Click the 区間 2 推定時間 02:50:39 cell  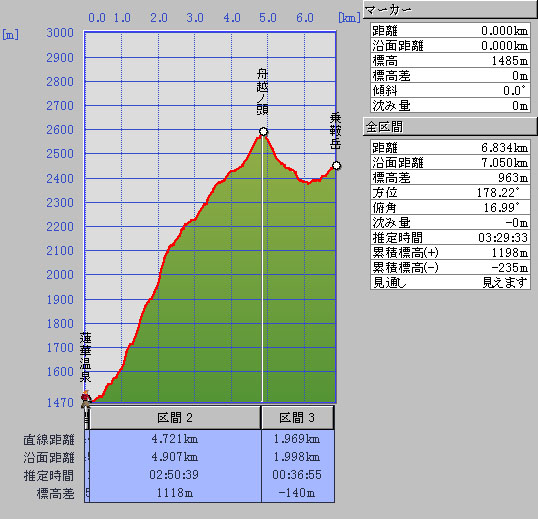(175, 475)
